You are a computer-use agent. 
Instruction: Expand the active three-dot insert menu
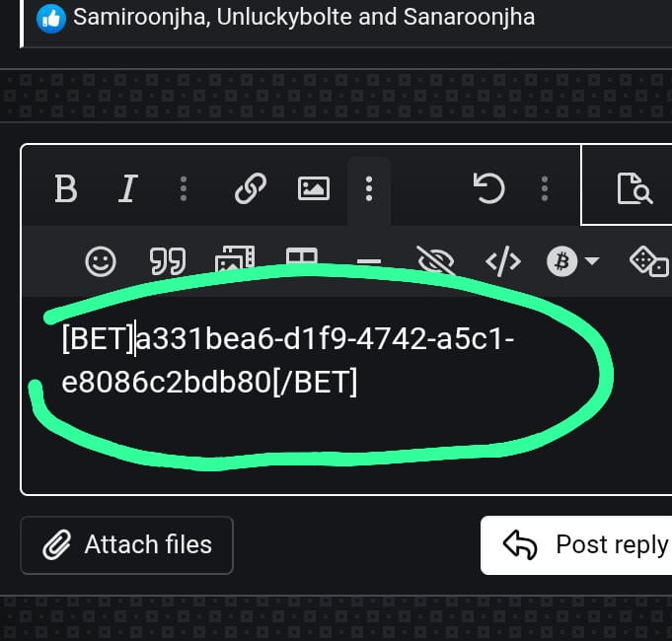point(368,188)
